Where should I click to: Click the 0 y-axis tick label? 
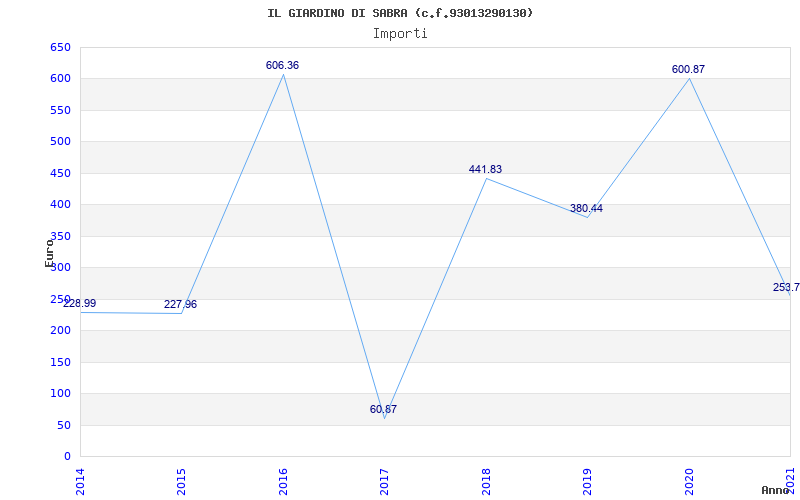(x=67, y=456)
